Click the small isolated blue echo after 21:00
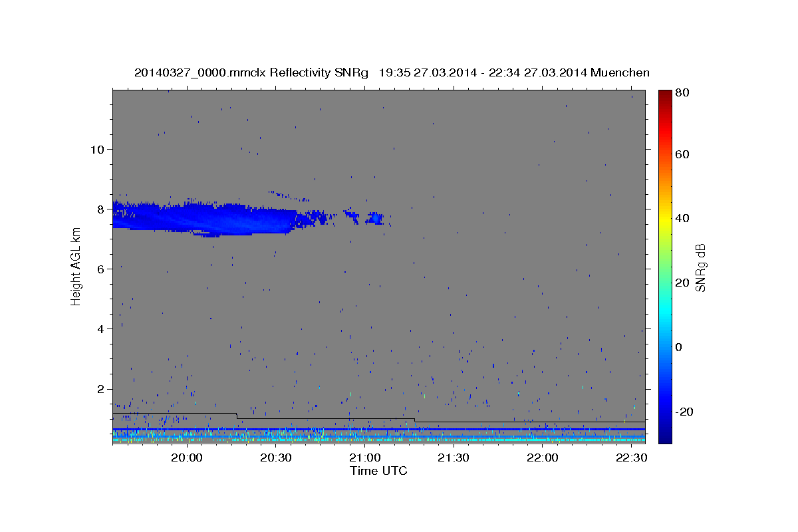Image resolution: width=798 pixels, height=532 pixels. [375, 218]
